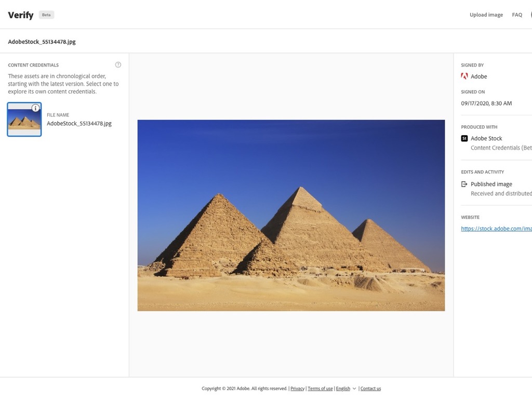Expand the English language dropdown arrow
The height and width of the screenshot is (399, 532).
354,389
